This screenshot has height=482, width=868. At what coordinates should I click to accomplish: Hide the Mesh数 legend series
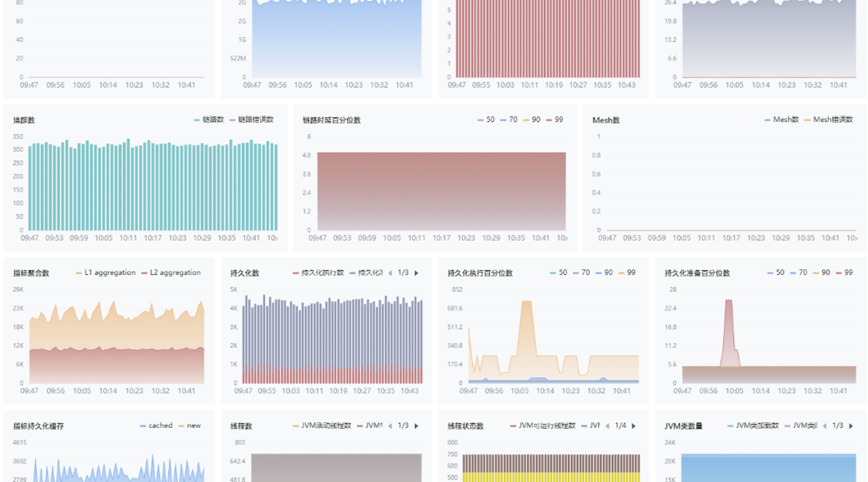pyautogui.click(x=782, y=120)
